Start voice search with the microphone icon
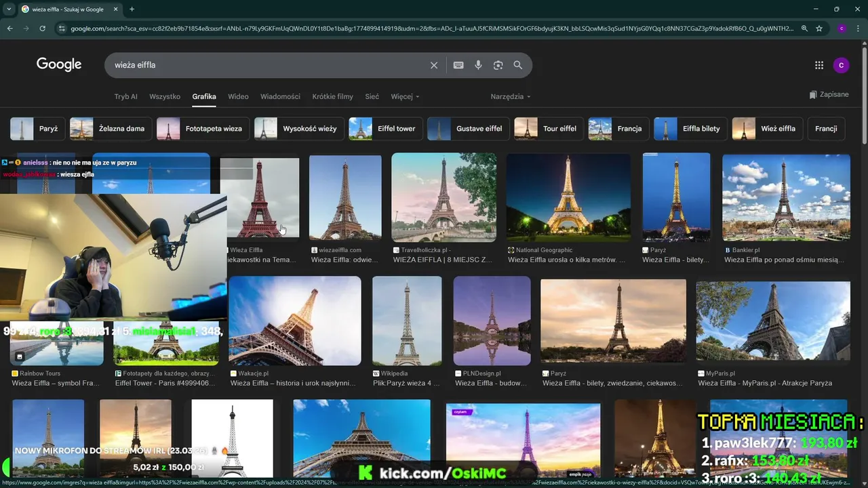The width and height of the screenshot is (868, 488). (x=478, y=65)
